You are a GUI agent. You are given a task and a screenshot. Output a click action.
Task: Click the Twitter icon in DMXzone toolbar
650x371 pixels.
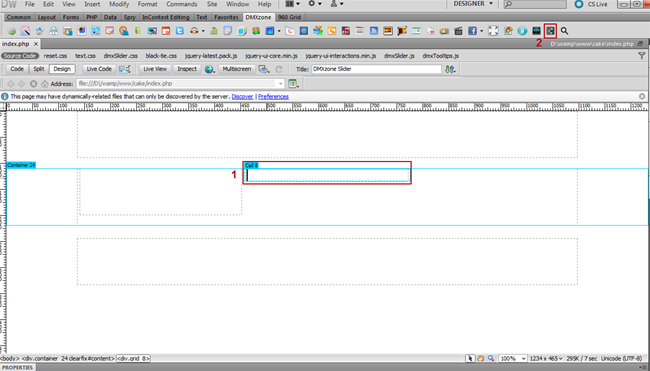[x=179, y=31]
